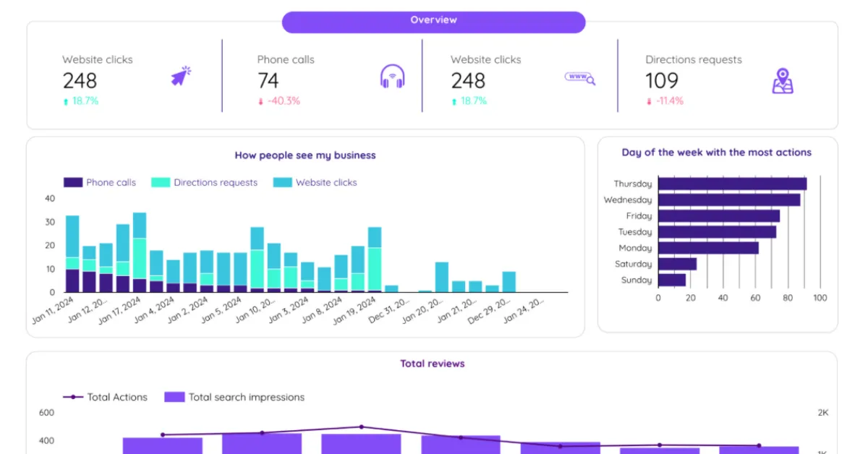Open the 'Total reviews' section header

(x=433, y=364)
